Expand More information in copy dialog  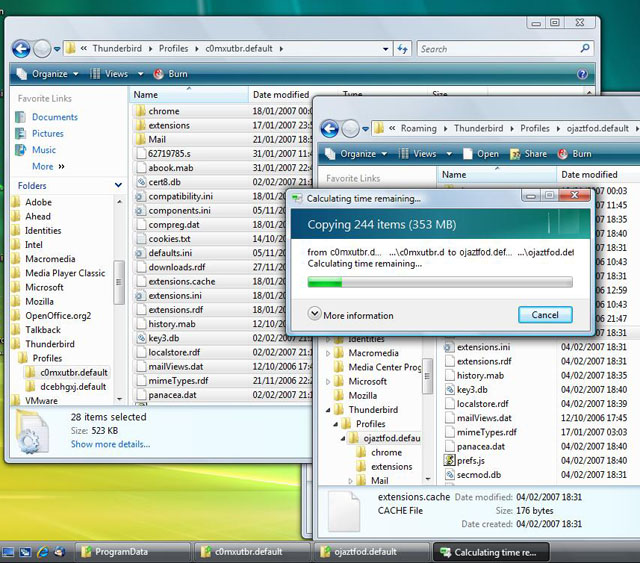tap(351, 315)
